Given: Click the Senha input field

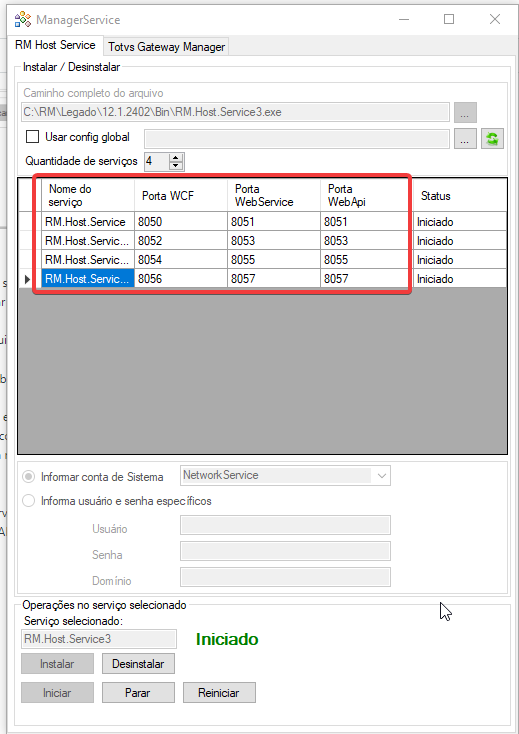Looking at the screenshot, I should pos(285,551).
